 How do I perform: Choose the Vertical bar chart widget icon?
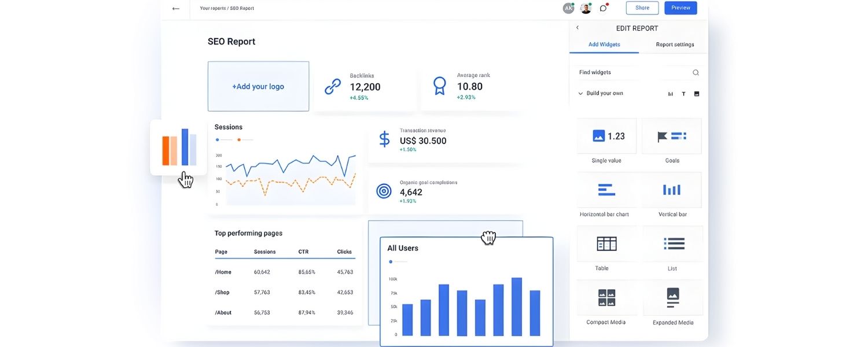click(672, 189)
